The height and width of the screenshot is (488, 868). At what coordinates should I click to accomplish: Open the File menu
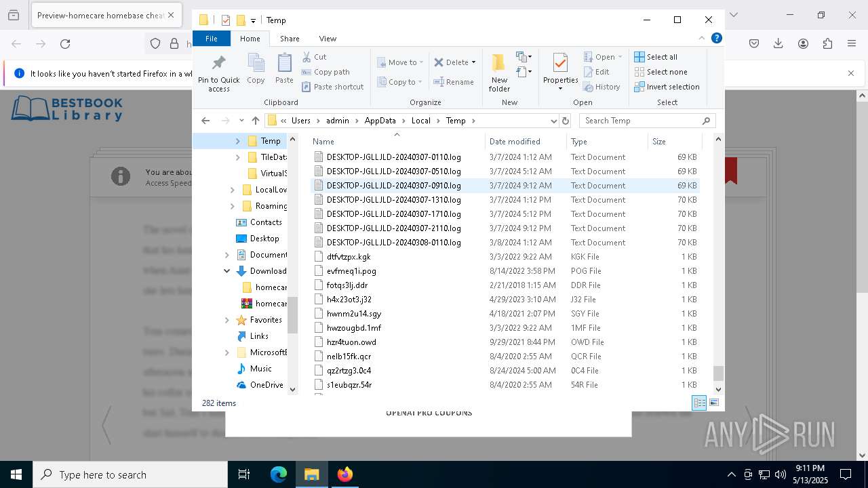tap(212, 39)
